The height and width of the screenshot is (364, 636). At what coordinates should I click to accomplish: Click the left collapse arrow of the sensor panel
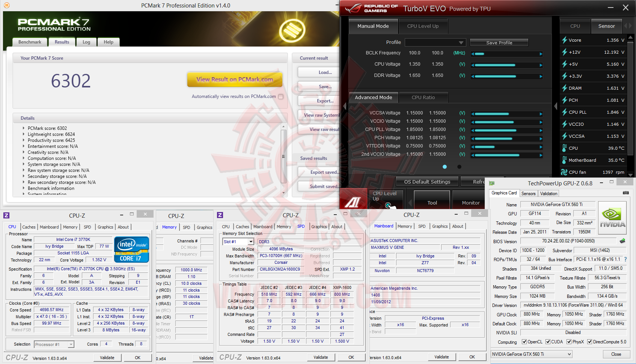click(556, 106)
